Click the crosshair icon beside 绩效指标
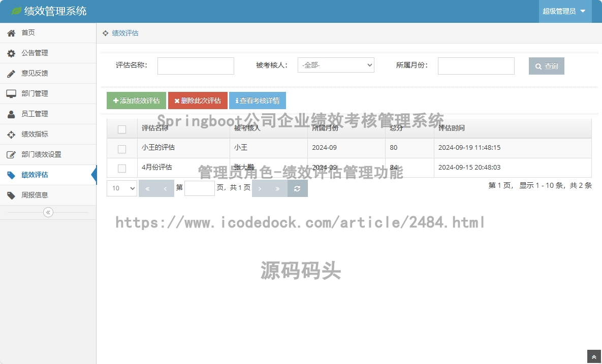 [11, 134]
